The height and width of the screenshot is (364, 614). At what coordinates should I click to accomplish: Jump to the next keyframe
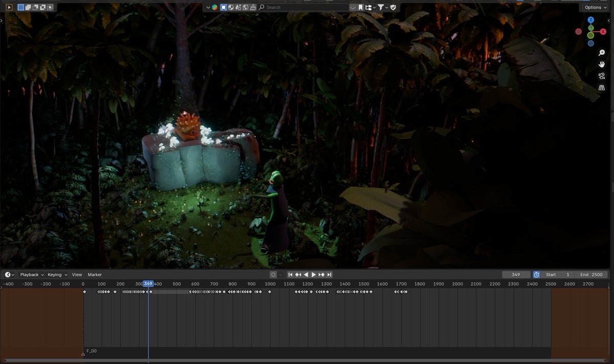321,275
